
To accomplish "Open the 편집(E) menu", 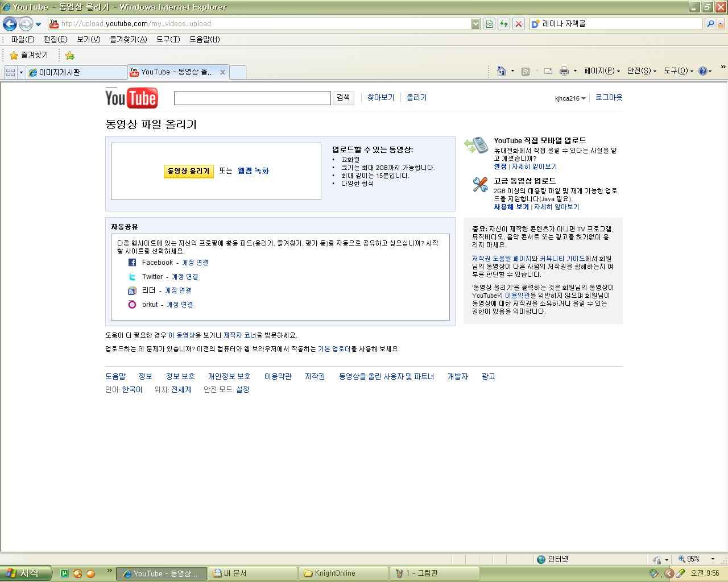I will 55,39.
